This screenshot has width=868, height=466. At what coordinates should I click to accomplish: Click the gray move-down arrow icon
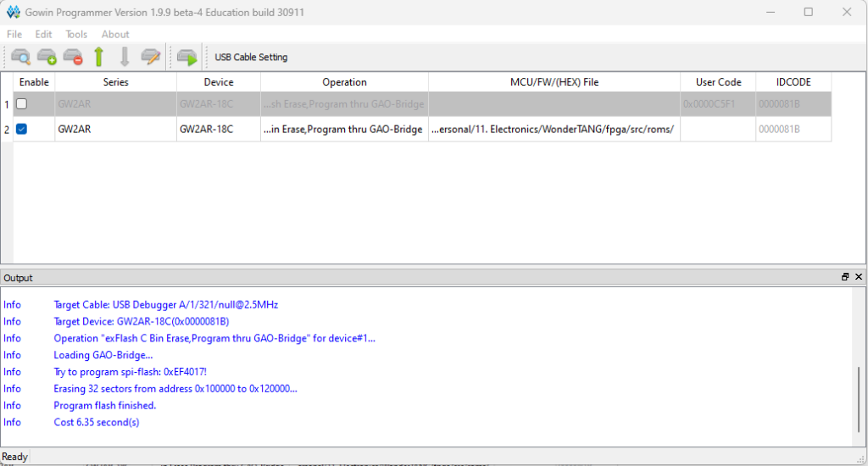pos(125,58)
